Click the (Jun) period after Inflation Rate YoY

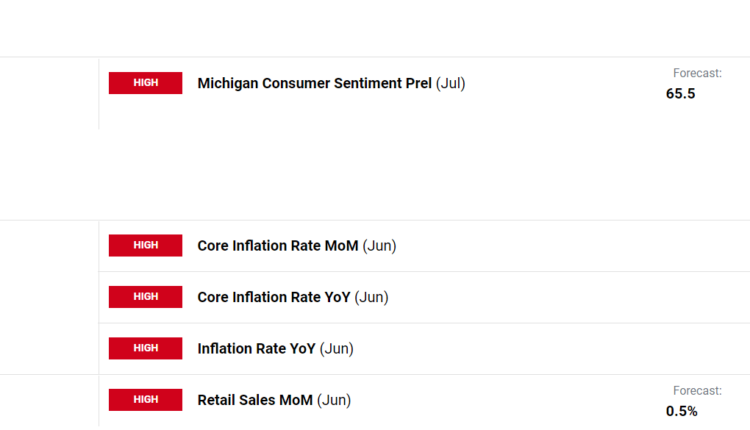coord(337,349)
